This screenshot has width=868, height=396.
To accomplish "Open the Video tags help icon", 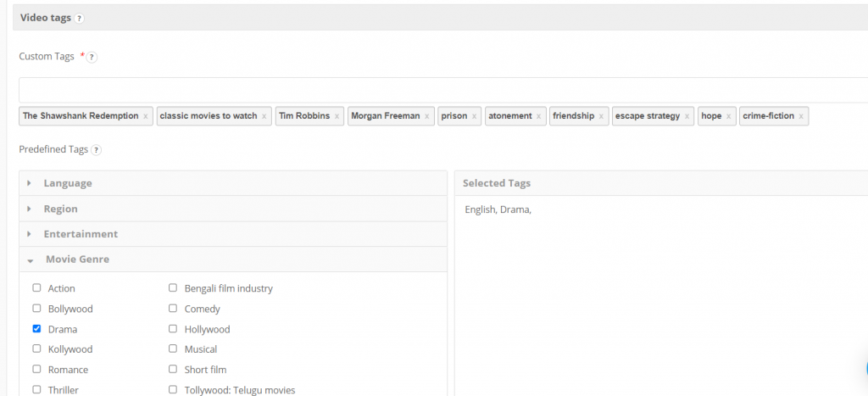I will pyautogui.click(x=79, y=19).
